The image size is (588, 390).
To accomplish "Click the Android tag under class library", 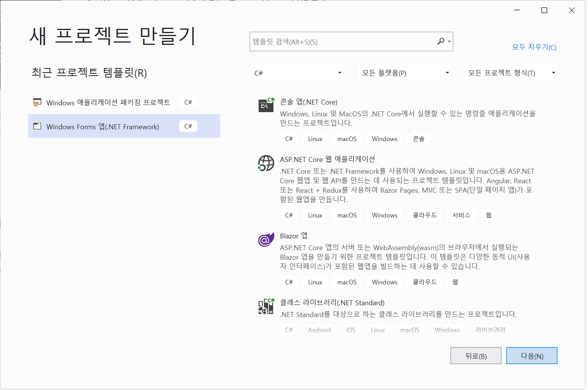I will 319,330.
